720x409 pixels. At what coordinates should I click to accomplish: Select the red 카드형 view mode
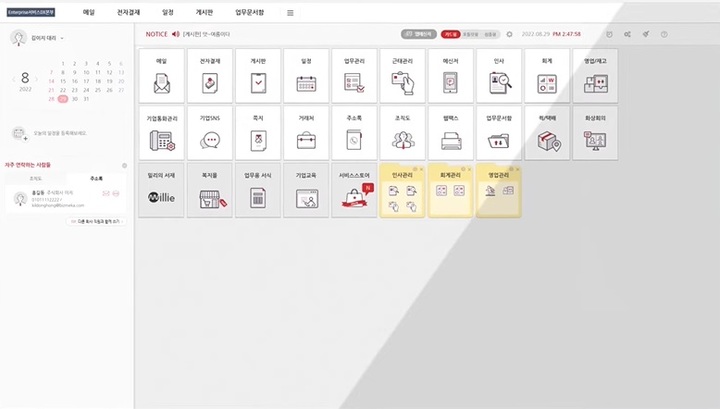point(450,34)
